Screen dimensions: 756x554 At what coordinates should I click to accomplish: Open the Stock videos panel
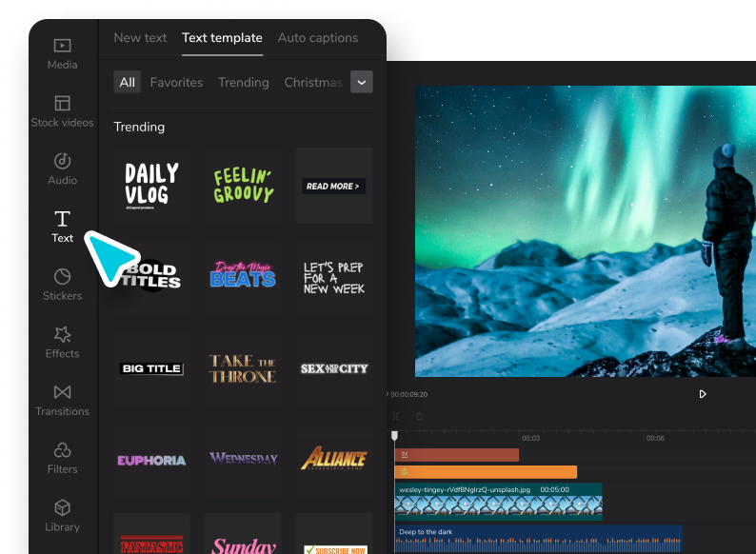[x=62, y=112]
